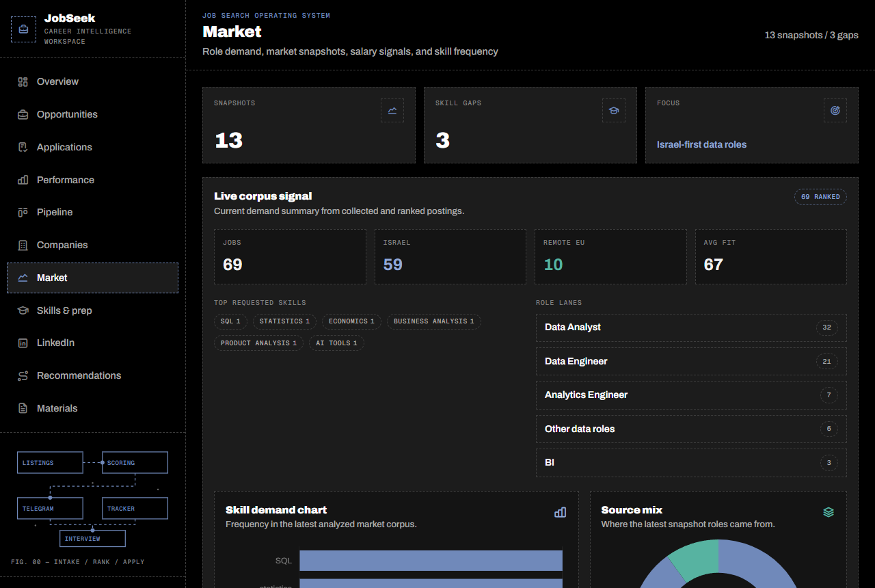Click the Overview grid icon in sidebar
Image resolution: width=875 pixels, height=588 pixels.
tap(23, 82)
